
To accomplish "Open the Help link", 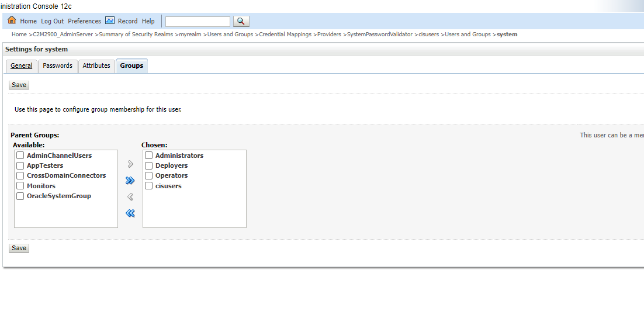I will coord(148,22).
